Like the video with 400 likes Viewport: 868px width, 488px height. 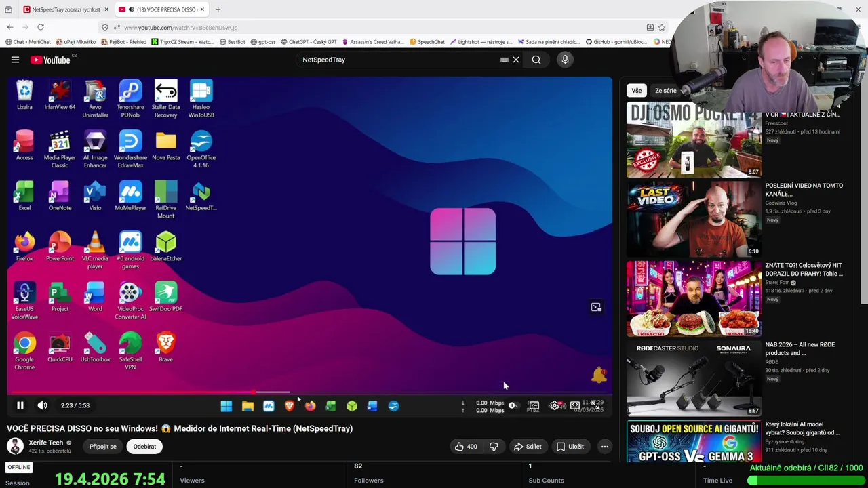466,446
